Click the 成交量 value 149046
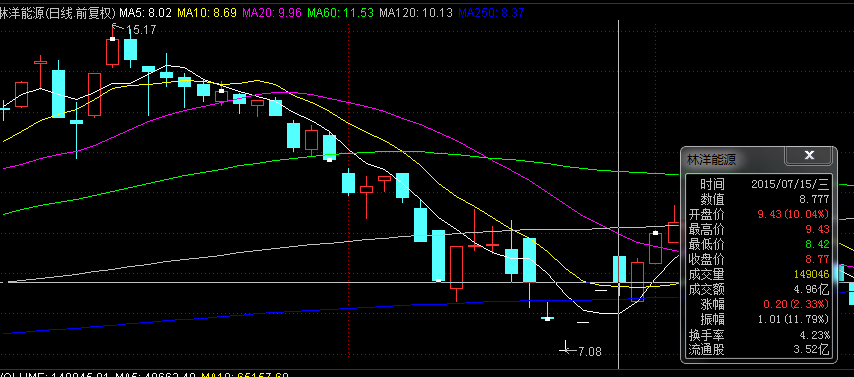The height and width of the screenshot is (377, 854). click(812, 274)
